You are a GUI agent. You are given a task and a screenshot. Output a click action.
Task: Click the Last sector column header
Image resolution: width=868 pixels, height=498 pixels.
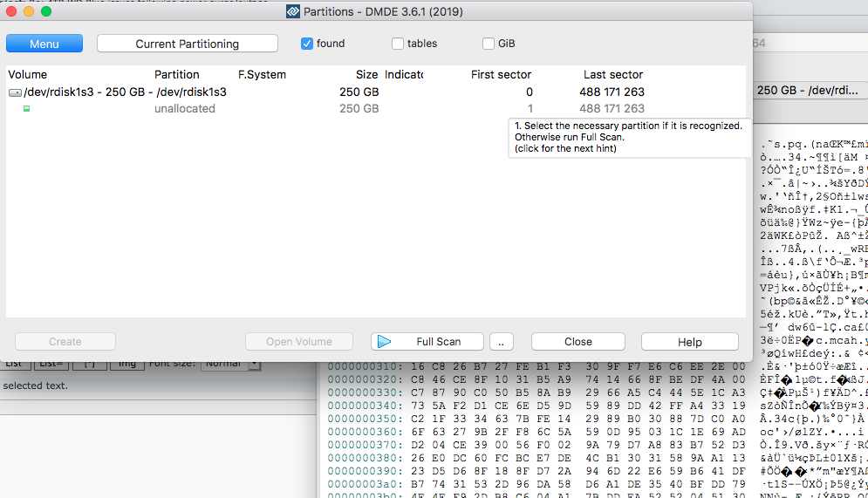612,75
